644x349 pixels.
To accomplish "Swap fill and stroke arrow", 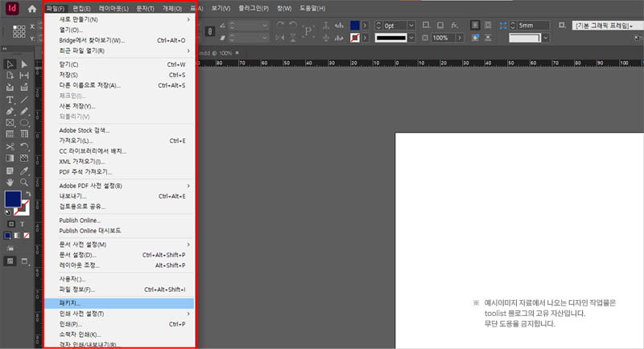I will pyautogui.click(x=28, y=194).
